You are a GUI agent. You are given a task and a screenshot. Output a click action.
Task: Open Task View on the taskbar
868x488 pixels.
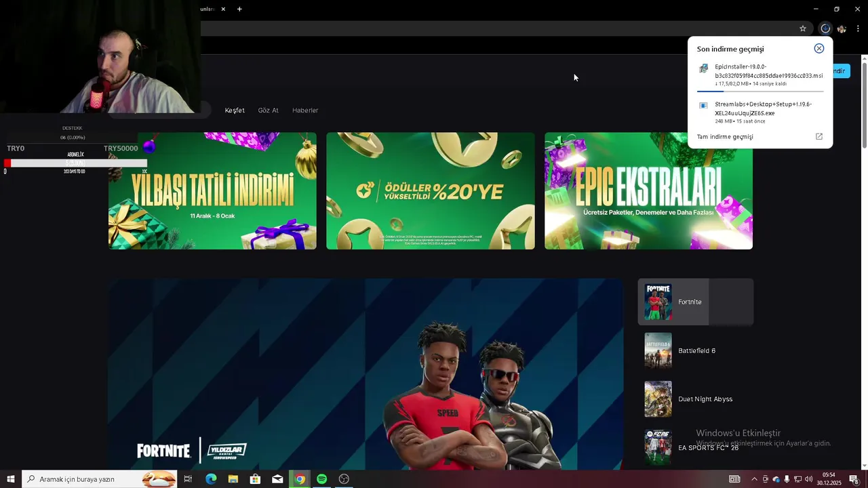[188, 479]
